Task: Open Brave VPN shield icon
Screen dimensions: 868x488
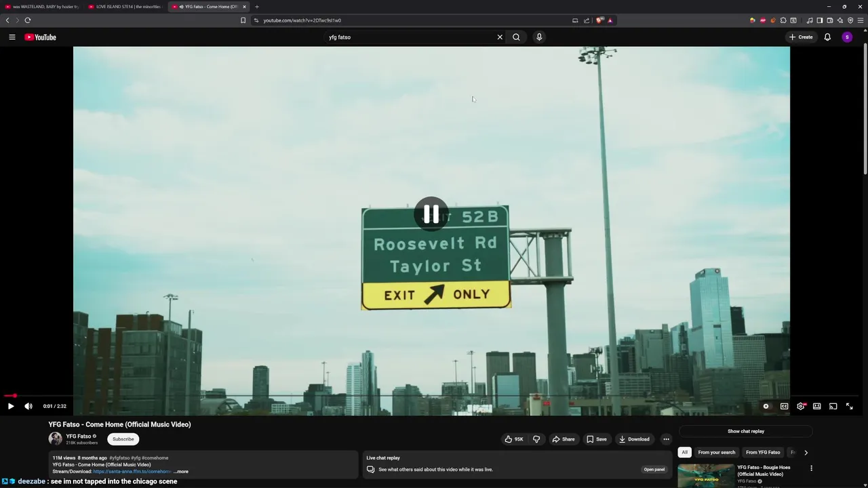Action: [850, 20]
